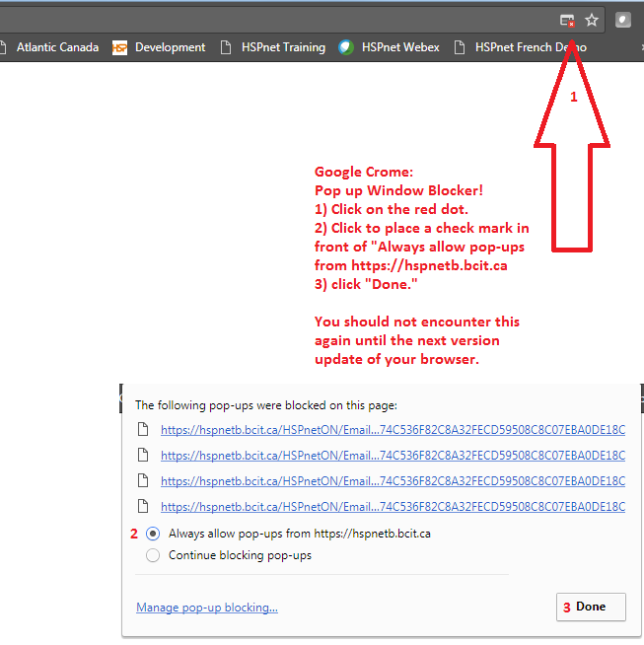Click page icon beside third blocked link
This screenshot has height=645, width=644.
pos(143,480)
